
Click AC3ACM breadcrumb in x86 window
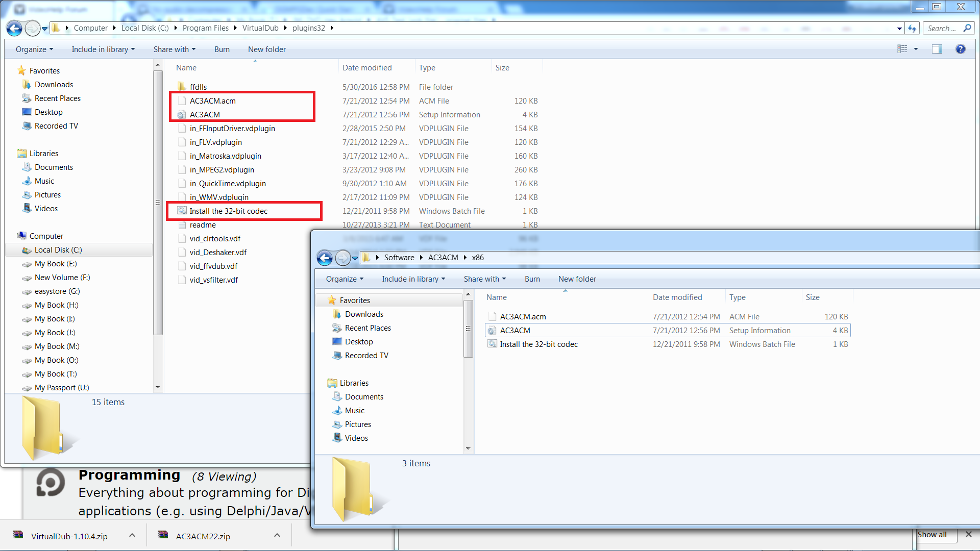443,258
